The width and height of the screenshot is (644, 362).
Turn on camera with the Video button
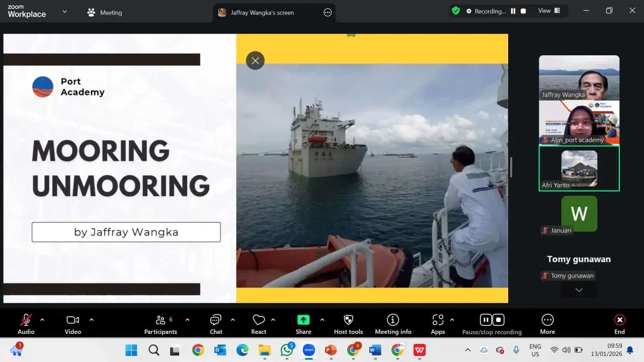pyautogui.click(x=73, y=324)
